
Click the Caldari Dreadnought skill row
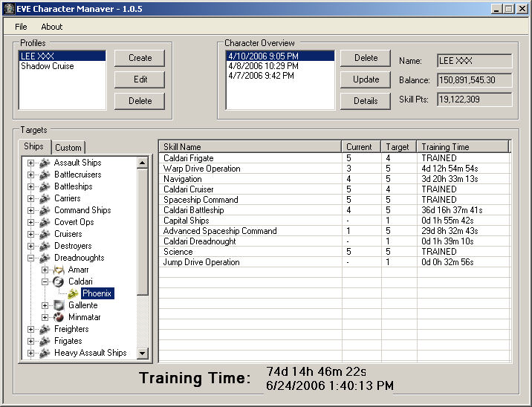tap(334, 241)
